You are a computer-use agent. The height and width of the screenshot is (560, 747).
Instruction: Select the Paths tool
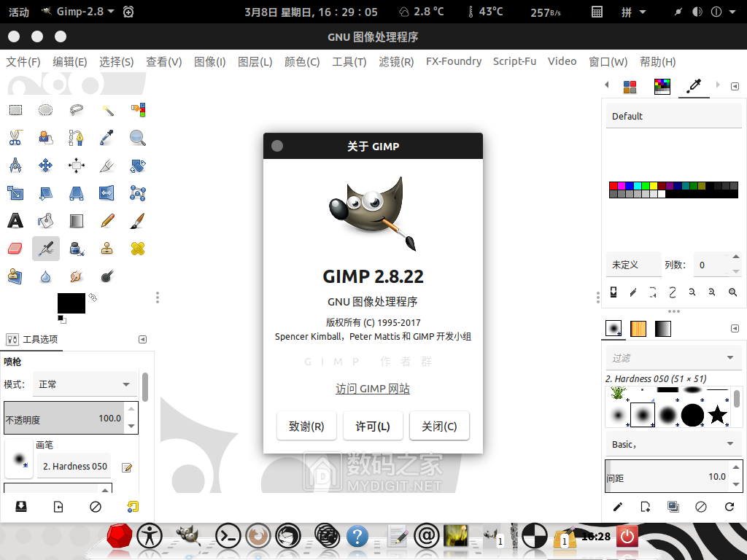pos(76,138)
